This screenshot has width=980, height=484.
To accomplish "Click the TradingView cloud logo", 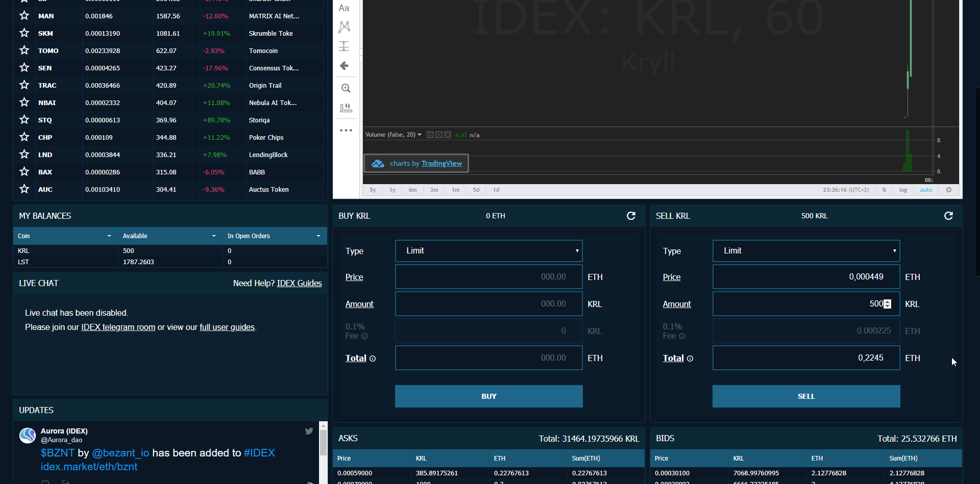I will pyautogui.click(x=378, y=164).
